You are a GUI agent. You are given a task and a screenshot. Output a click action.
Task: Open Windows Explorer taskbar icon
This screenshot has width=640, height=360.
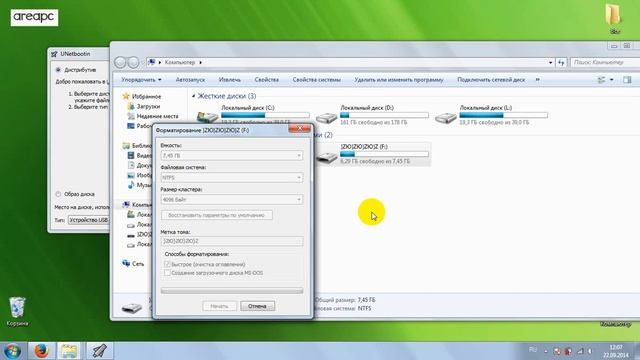tap(69, 351)
